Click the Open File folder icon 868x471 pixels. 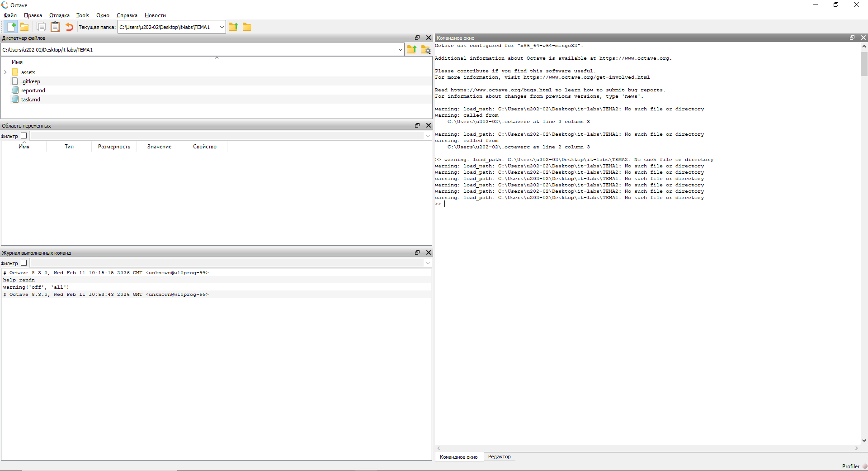[x=25, y=27]
